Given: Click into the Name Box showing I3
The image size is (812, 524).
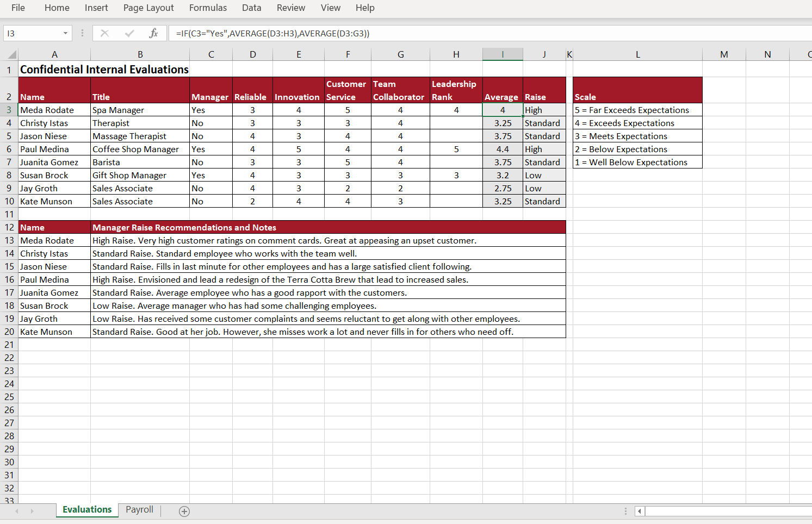Looking at the screenshot, I should click(33, 33).
